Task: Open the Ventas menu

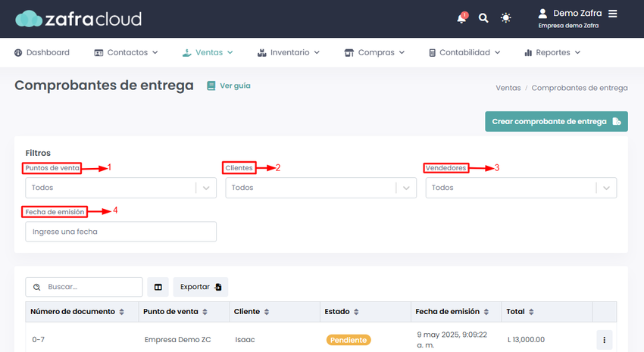Action: pyautogui.click(x=208, y=52)
